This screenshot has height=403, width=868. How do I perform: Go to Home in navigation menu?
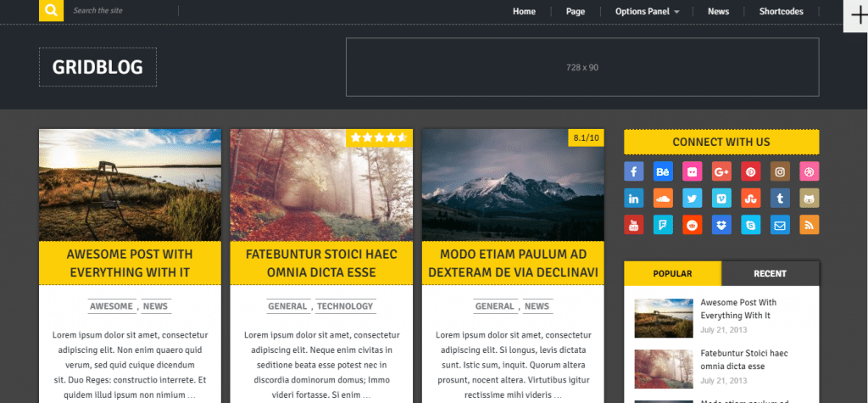[x=524, y=11]
